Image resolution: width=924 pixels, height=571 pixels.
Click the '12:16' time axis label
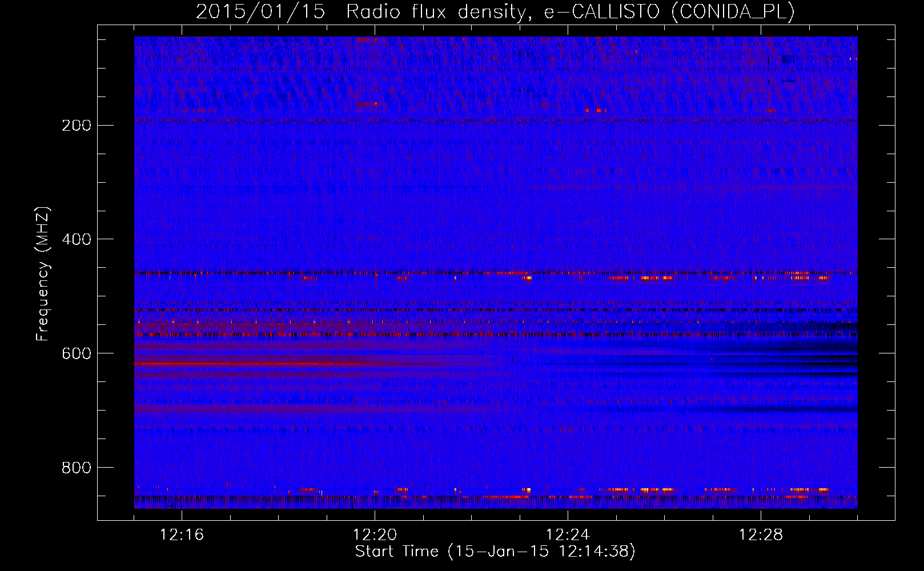(182, 535)
